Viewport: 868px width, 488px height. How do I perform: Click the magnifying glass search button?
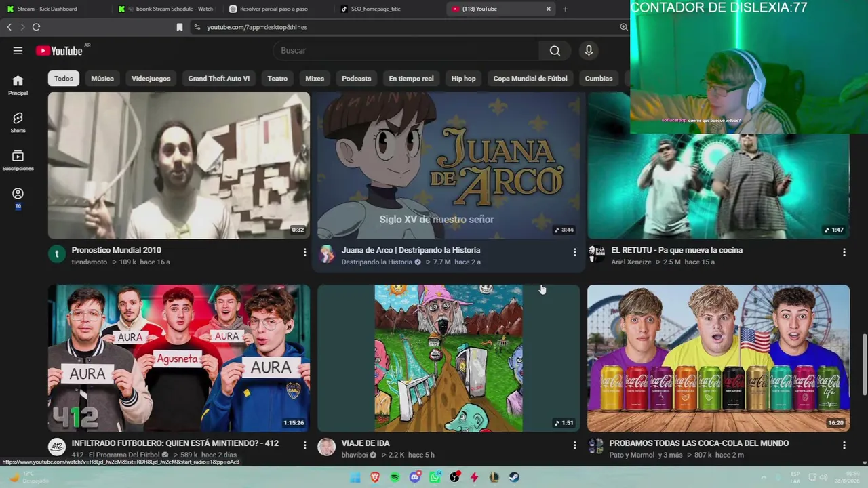[555, 51]
